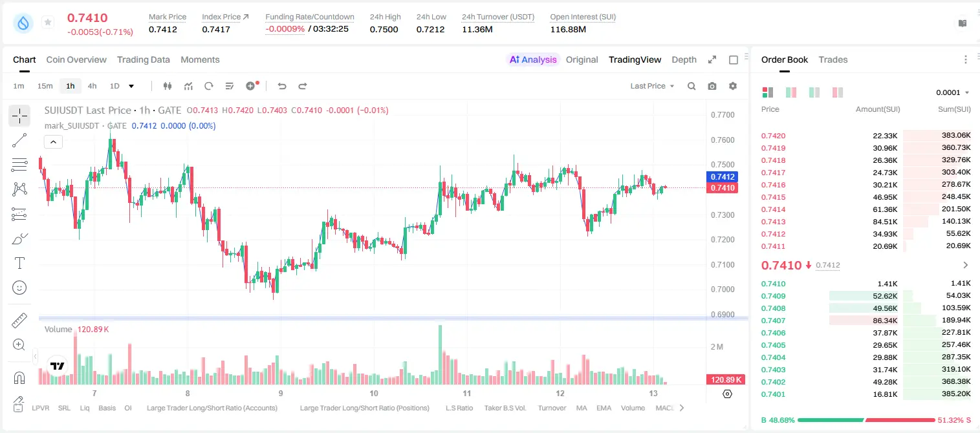Open the AI Analysis button
The height and width of the screenshot is (433, 980).
(x=532, y=59)
